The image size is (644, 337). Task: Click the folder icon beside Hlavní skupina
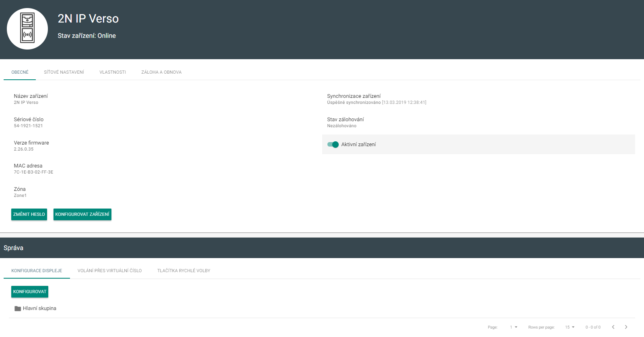tap(18, 309)
